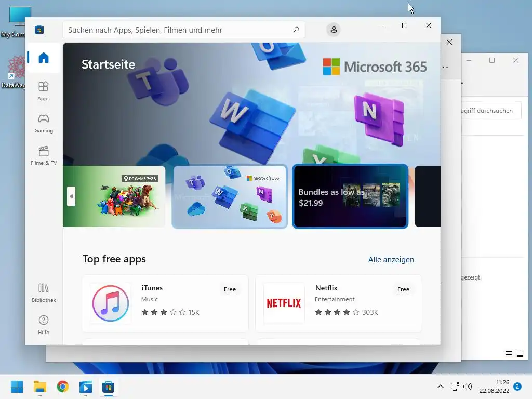Click the volume speaker tray icon
This screenshot has height=399, width=532.
click(468, 387)
